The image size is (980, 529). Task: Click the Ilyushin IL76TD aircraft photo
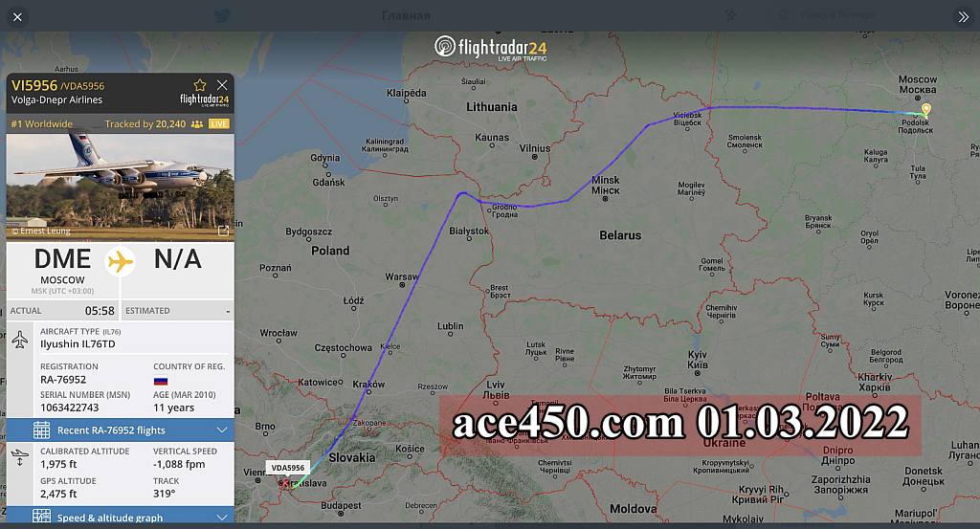pyautogui.click(x=120, y=187)
